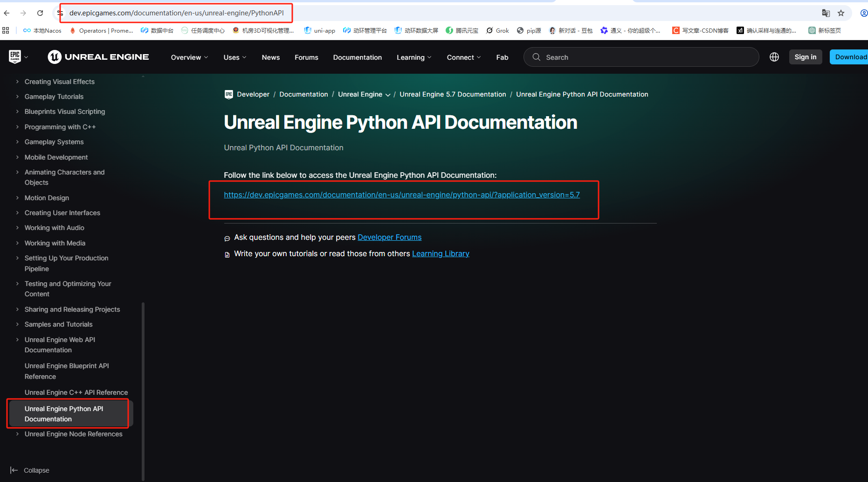Open the 任务调度中心 bookmark

click(203, 30)
